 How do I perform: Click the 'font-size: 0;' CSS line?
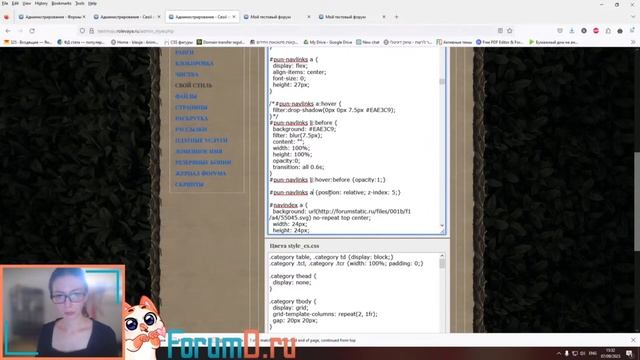289,78
